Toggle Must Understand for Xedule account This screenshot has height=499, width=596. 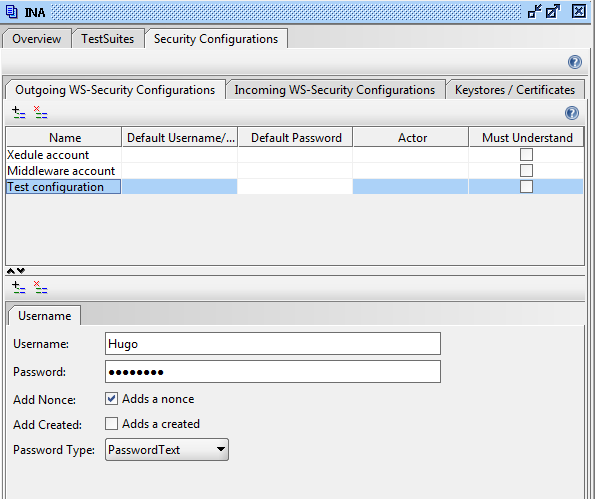click(x=526, y=155)
